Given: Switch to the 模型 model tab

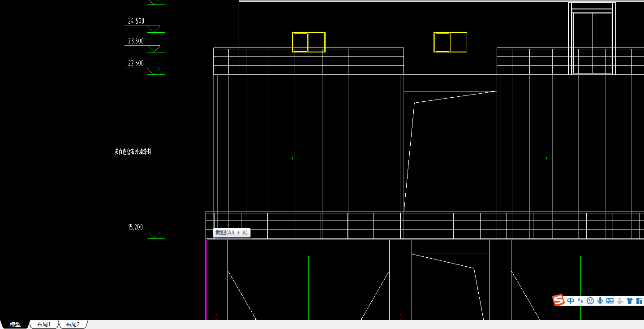Looking at the screenshot, I should coord(15,325).
